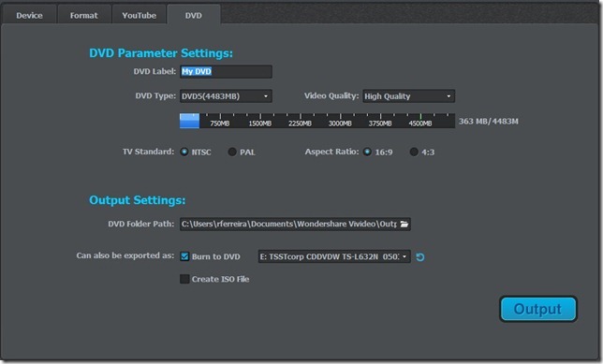
Task: Refresh the burner drive list
Action: pyautogui.click(x=420, y=256)
